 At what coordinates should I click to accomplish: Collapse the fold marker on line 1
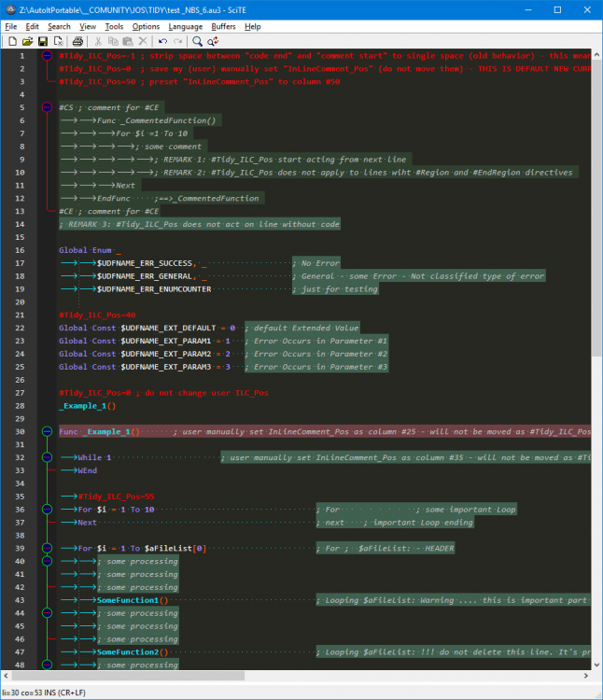click(x=47, y=56)
